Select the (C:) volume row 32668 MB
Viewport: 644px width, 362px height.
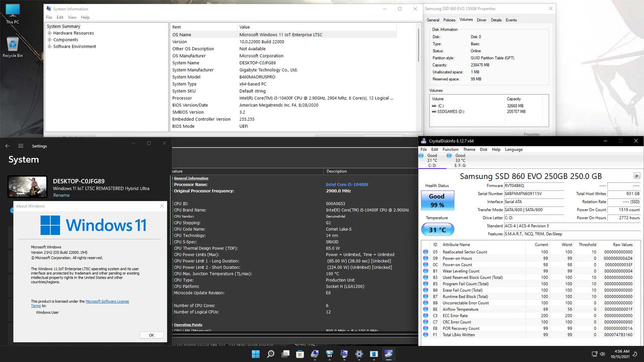(488, 106)
